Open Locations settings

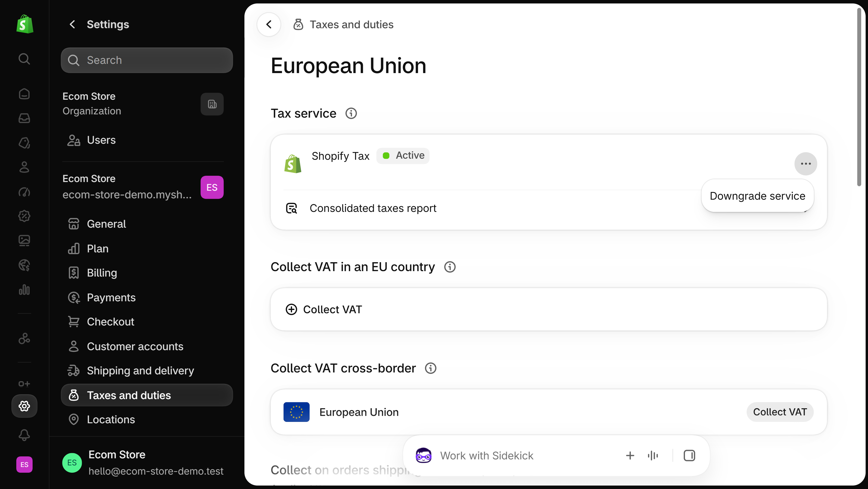tap(147, 419)
